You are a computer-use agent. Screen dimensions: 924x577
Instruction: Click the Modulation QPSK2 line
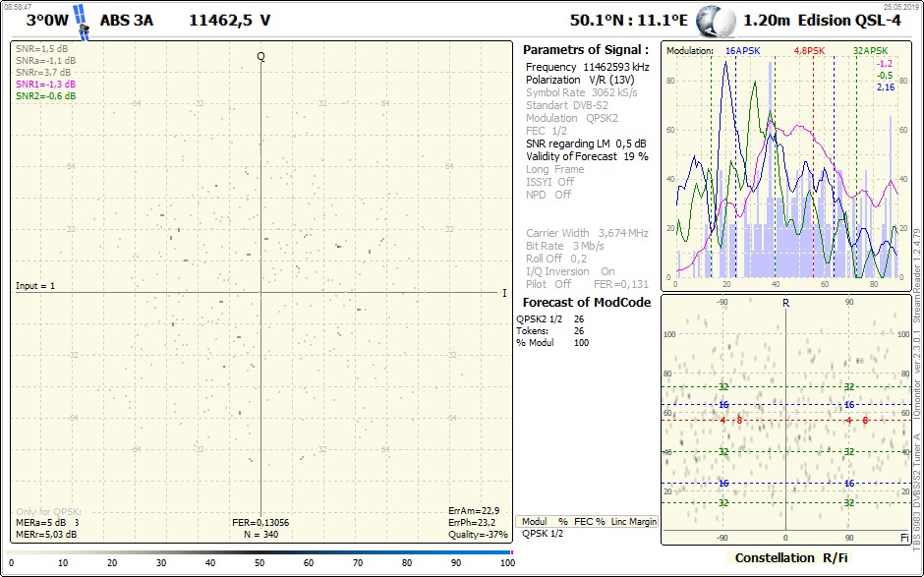pos(572,118)
